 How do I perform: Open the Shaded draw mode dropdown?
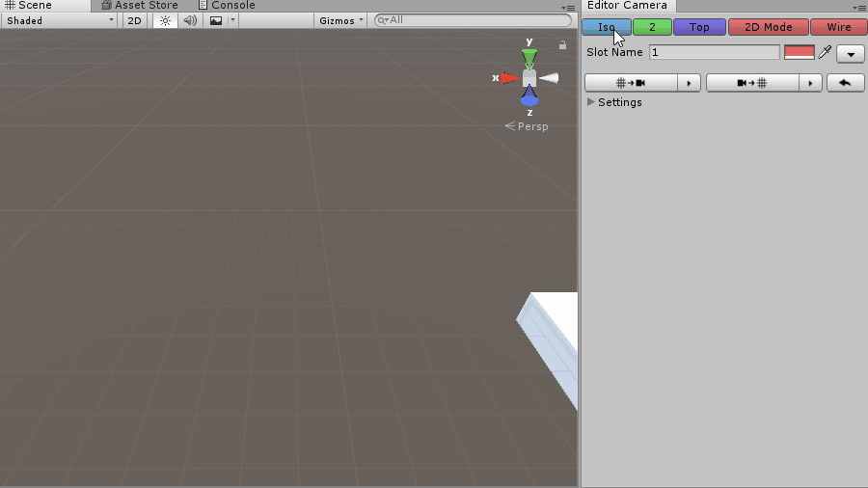coord(60,20)
